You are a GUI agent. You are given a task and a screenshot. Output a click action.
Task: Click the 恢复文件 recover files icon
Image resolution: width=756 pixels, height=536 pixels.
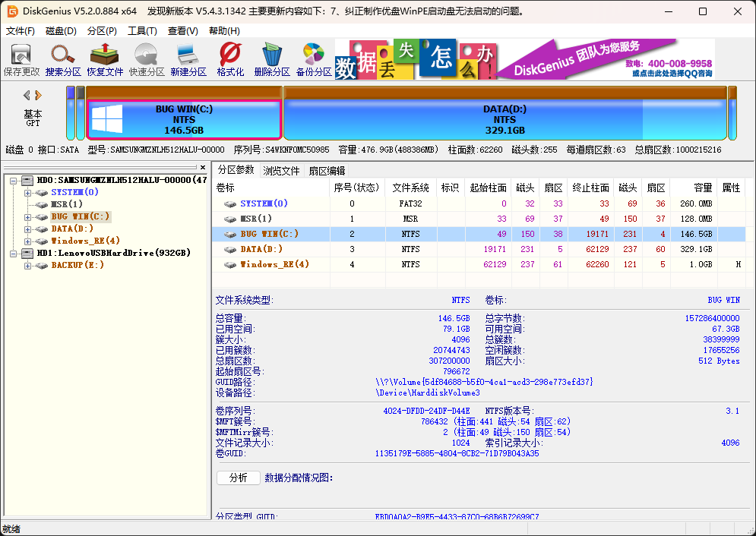tap(105, 60)
